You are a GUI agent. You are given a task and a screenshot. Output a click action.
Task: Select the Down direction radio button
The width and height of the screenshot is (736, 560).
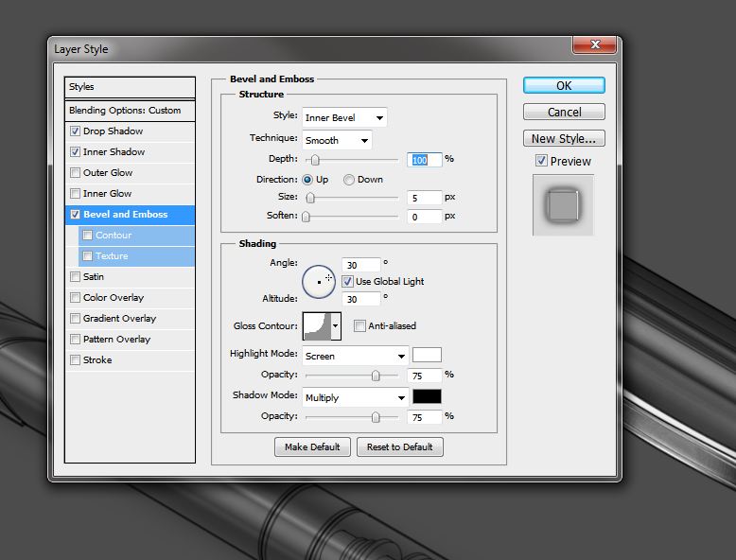[x=349, y=180]
